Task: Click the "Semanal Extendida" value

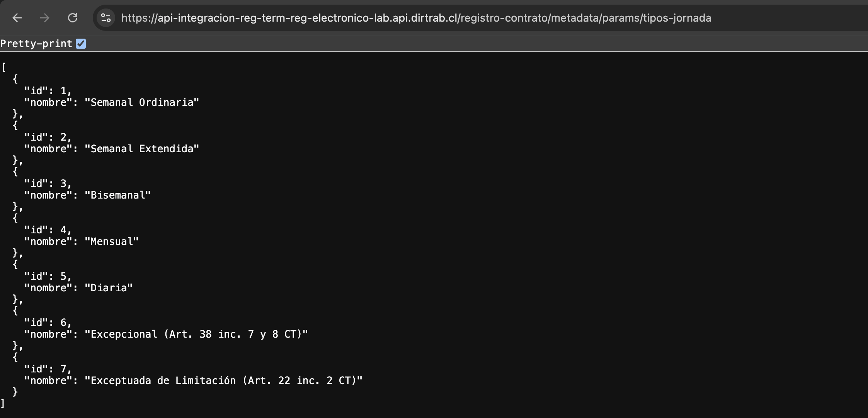Action: [x=141, y=149]
